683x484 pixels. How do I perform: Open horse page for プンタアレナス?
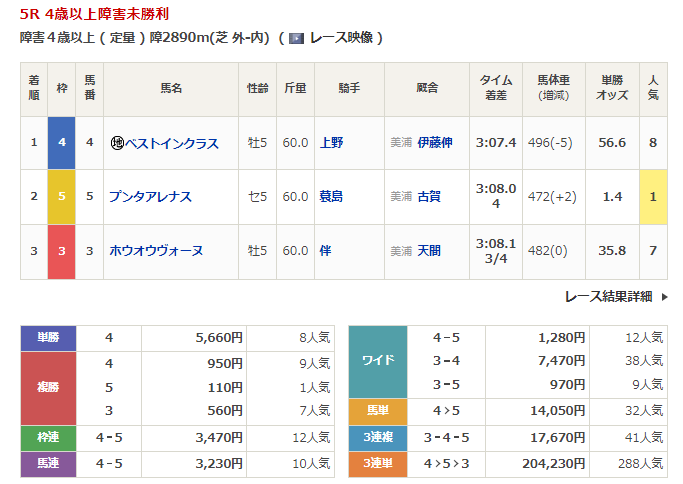(150, 197)
